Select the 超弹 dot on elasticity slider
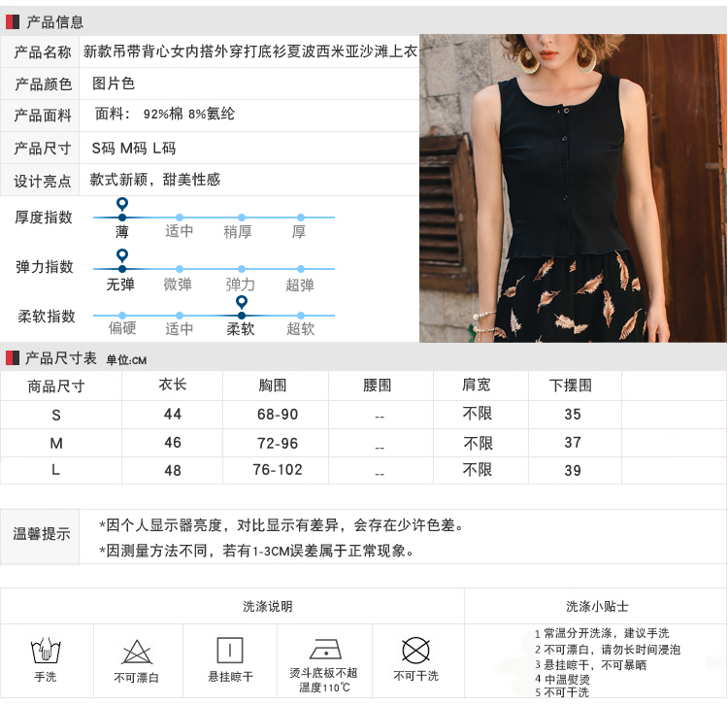The image size is (728, 705). pyautogui.click(x=301, y=269)
